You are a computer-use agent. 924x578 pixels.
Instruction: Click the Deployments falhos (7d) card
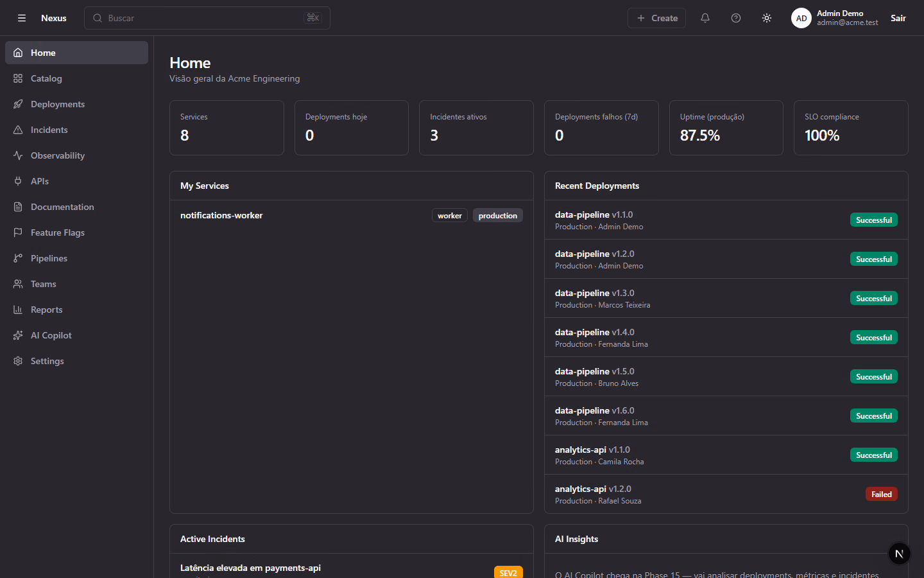[601, 128]
